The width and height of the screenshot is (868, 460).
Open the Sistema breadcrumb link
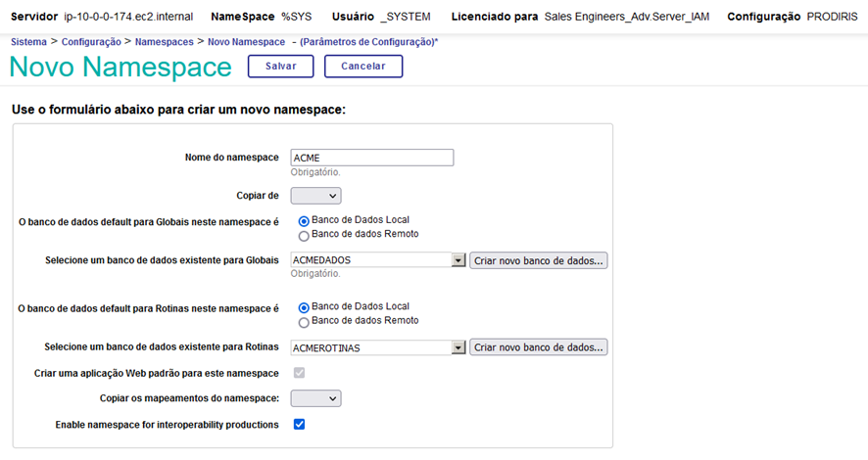click(28, 42)
